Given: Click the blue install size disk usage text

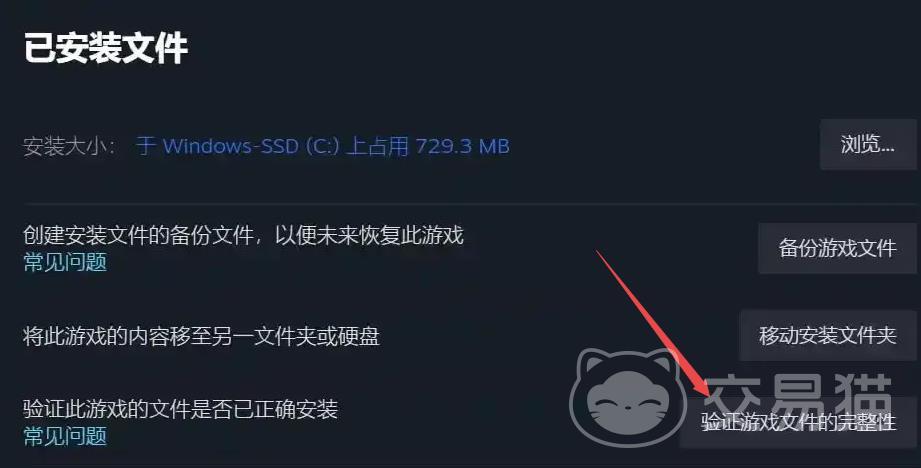Looking at the screenshot, I should (322, 146).
